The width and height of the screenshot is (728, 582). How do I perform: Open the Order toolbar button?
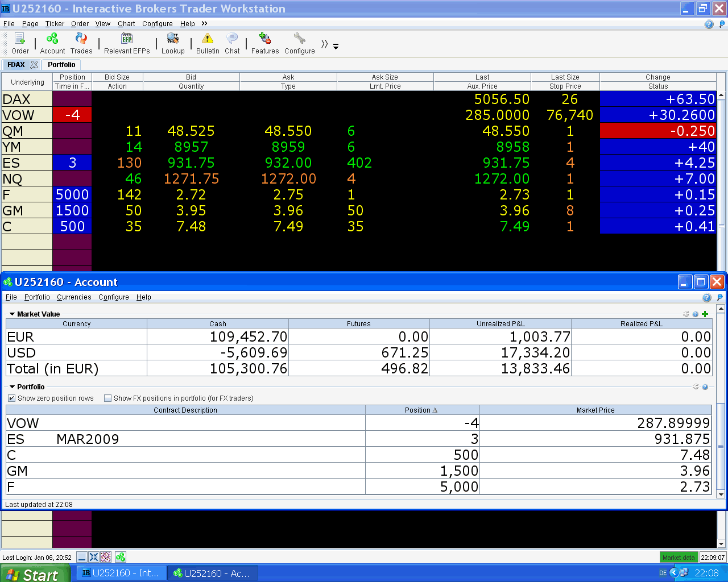click(20, 43)
